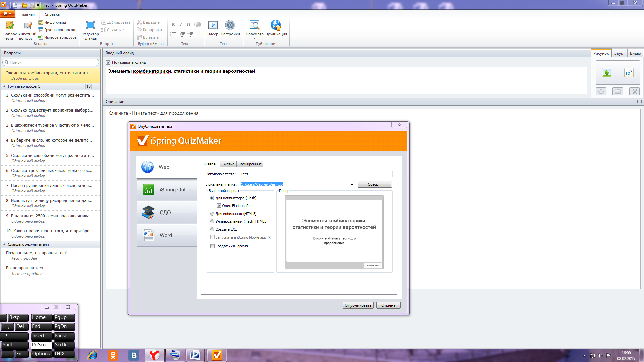
Task: Collapse Слайды с результатами section
Action: click(x=4, y=244)
